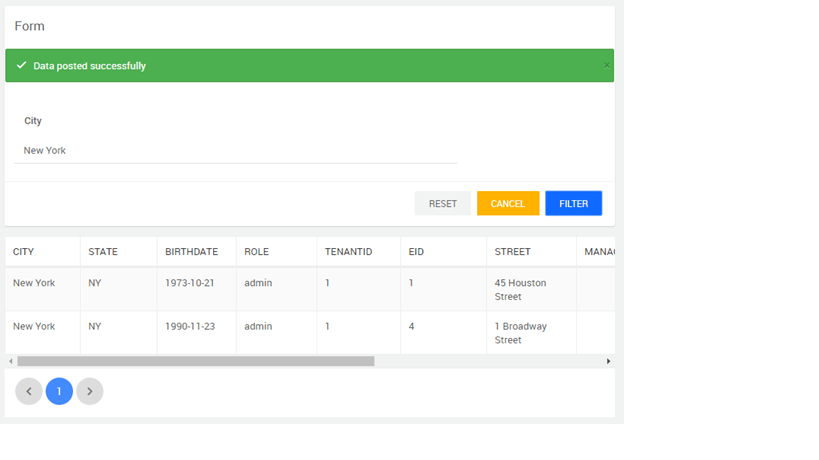This screenshot has width=819, height=460.
Task: Sort by the TENANTID column header
Action: point(349,252)
